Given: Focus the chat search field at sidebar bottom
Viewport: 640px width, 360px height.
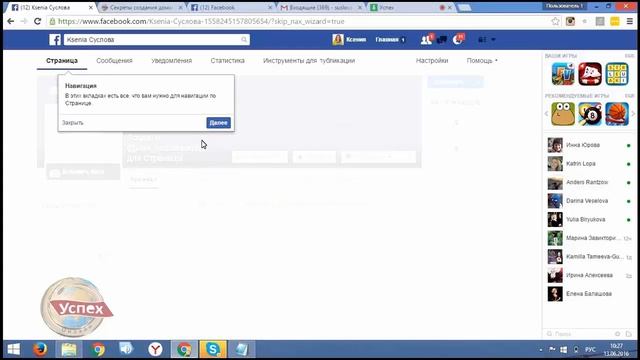Looking at the screenshot, I should [580, 334].
